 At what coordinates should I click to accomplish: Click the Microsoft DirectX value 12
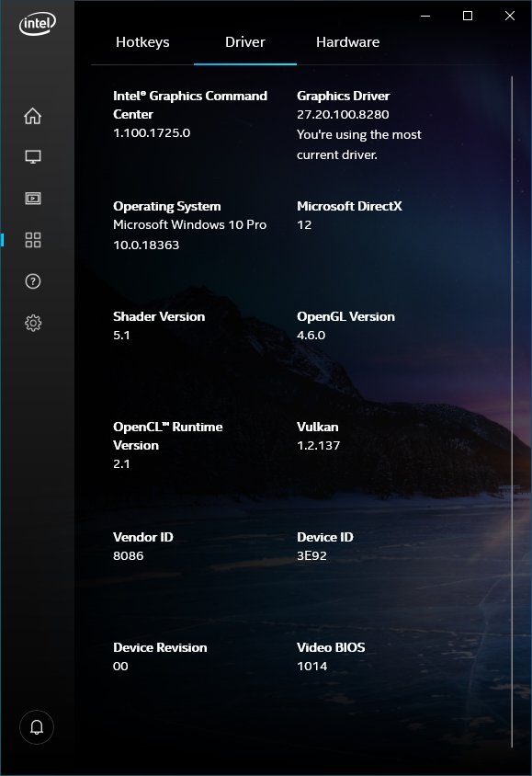tap(304, 224)
